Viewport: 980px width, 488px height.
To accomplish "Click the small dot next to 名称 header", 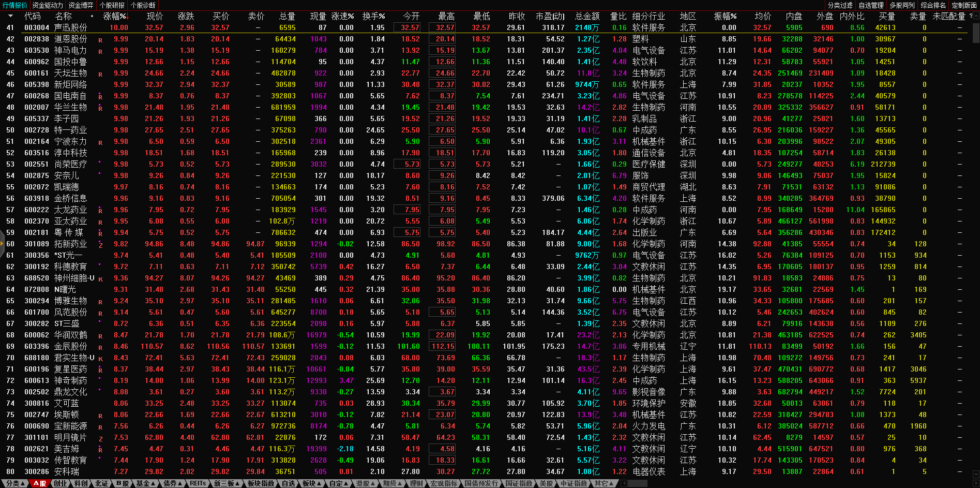I will click(x=92, y=16).
